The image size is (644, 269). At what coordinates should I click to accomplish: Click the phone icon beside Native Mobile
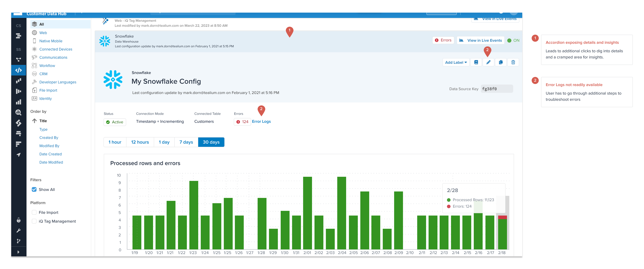[x=35, y=41]
